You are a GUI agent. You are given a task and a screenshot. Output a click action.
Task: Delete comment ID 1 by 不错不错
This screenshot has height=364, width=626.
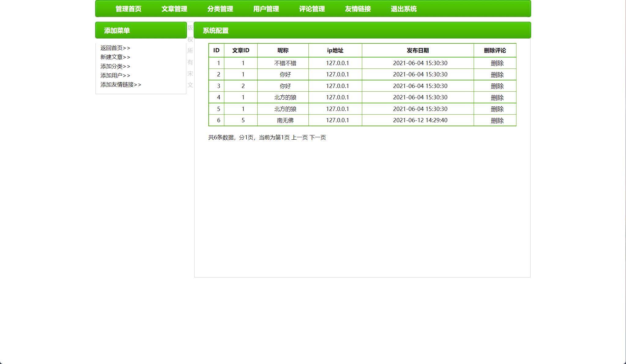coord(497,63)
